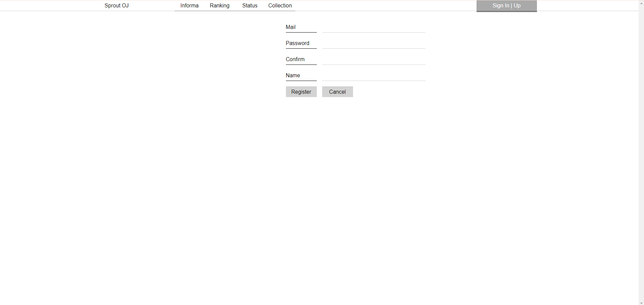Click the Name field label
The height and width of the screenshot is (305, 644).
coord(293,76)
